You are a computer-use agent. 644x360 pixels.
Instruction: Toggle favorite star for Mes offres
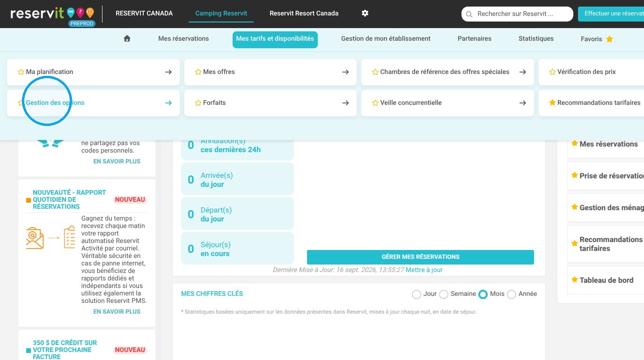tap(198, 72)
